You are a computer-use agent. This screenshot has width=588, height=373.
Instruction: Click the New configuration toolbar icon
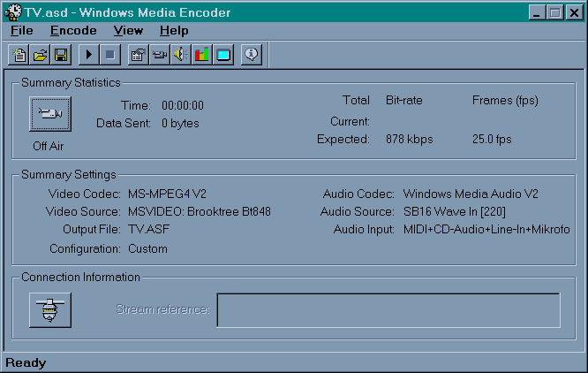[x=20, y=55]
